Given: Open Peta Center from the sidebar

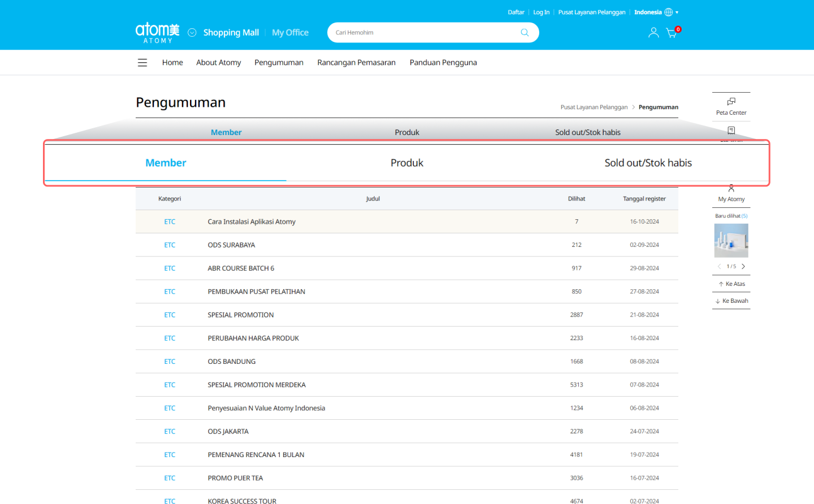Looking at the screenshot, I should coord(731,106).
